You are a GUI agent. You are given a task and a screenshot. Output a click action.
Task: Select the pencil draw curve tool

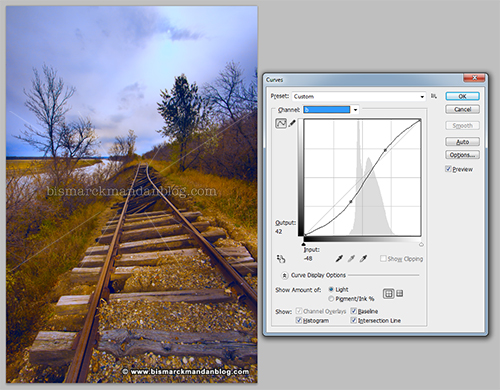[292, 123]
